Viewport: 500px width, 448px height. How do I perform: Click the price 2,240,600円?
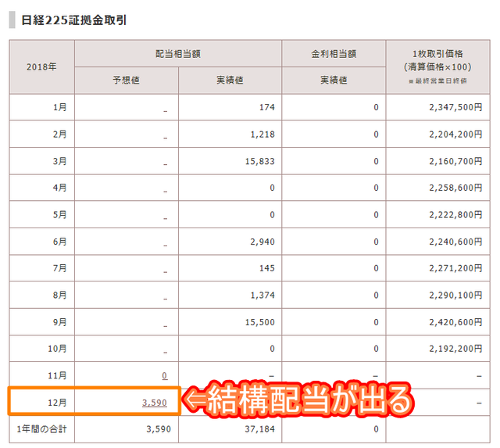click(x=455, y=242)
